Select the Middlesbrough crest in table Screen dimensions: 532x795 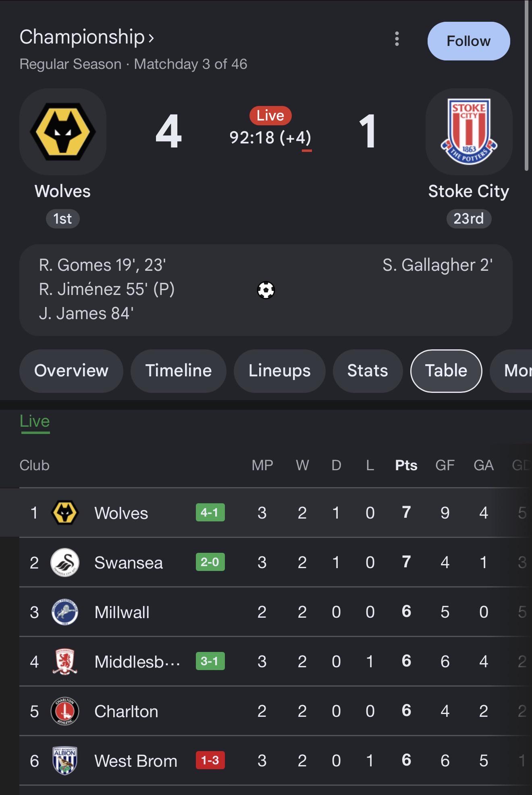[65, 662]
